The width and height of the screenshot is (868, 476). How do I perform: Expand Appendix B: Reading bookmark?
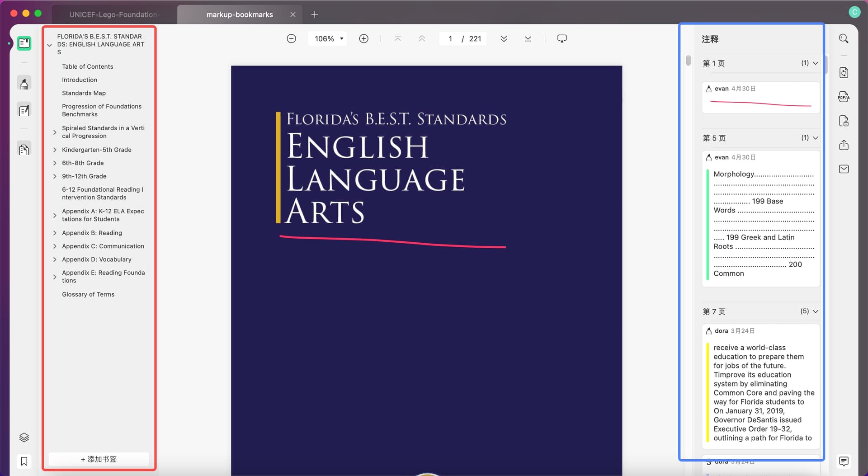click(55, 233)
